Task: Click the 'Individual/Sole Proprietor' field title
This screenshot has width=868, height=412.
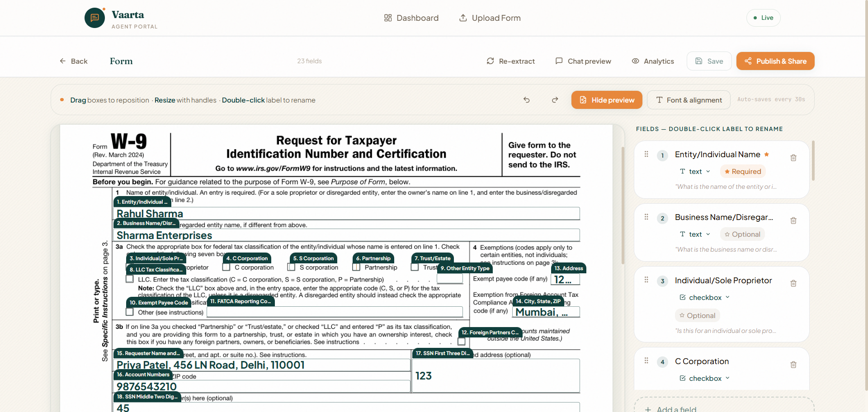Action: tap(723, 281)
